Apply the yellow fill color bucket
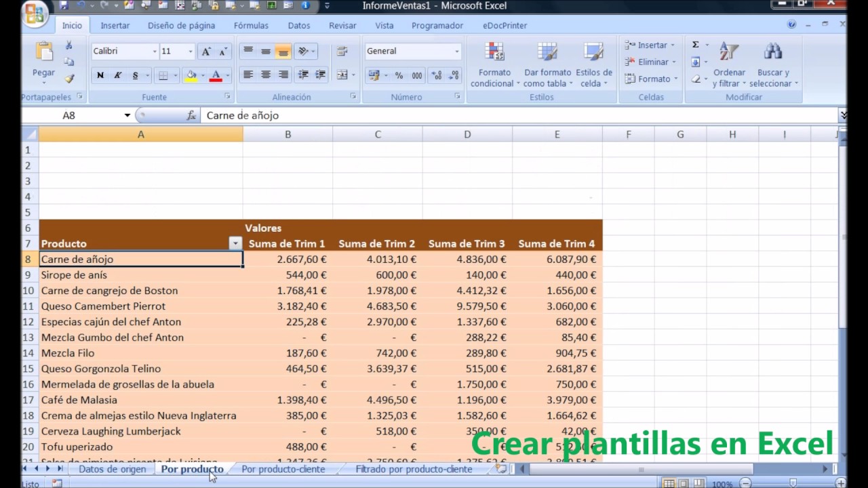 [x=191, y=75]
